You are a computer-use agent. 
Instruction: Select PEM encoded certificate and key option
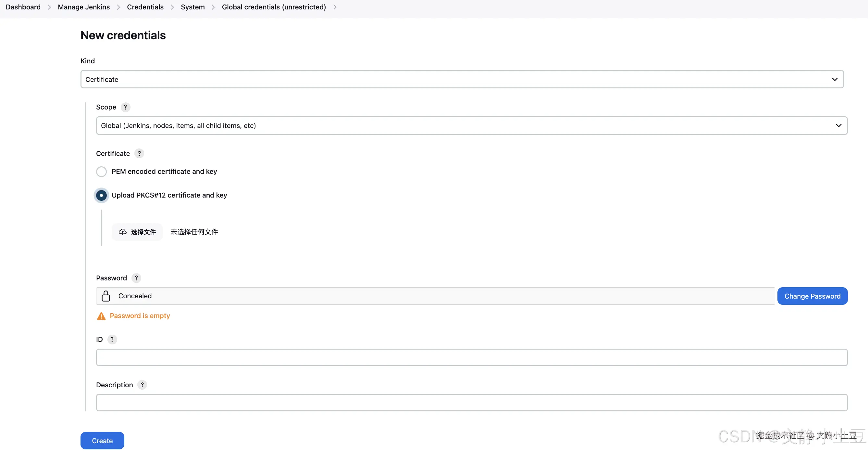tap(101, 172)
